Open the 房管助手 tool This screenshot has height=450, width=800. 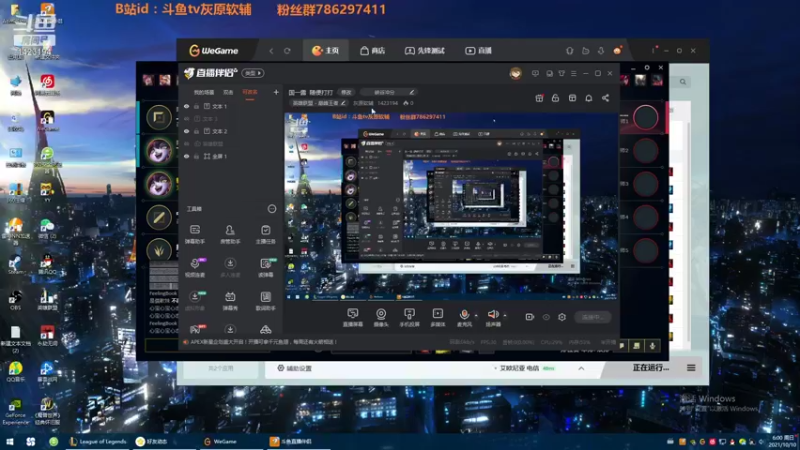point(230,234)
